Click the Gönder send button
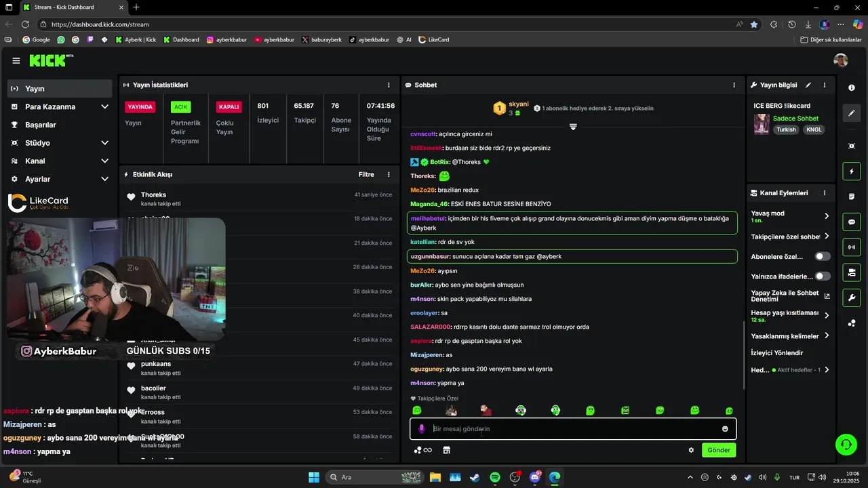Viewport: 868px width, 488px height. tap(719, 450)
